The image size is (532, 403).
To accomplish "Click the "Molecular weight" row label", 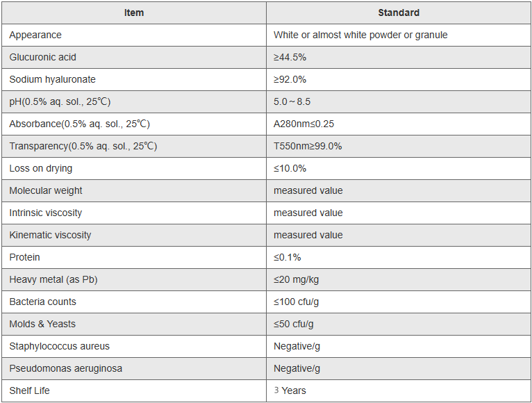I will (46, 190).
